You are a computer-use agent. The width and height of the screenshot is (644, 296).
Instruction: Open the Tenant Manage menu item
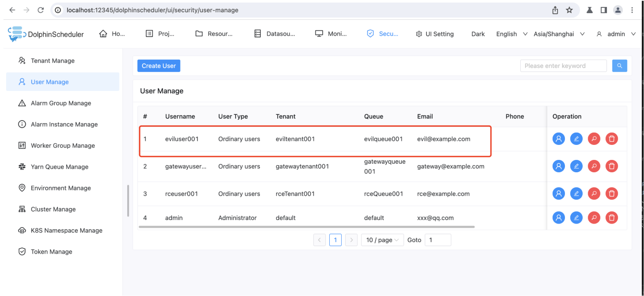52,61
